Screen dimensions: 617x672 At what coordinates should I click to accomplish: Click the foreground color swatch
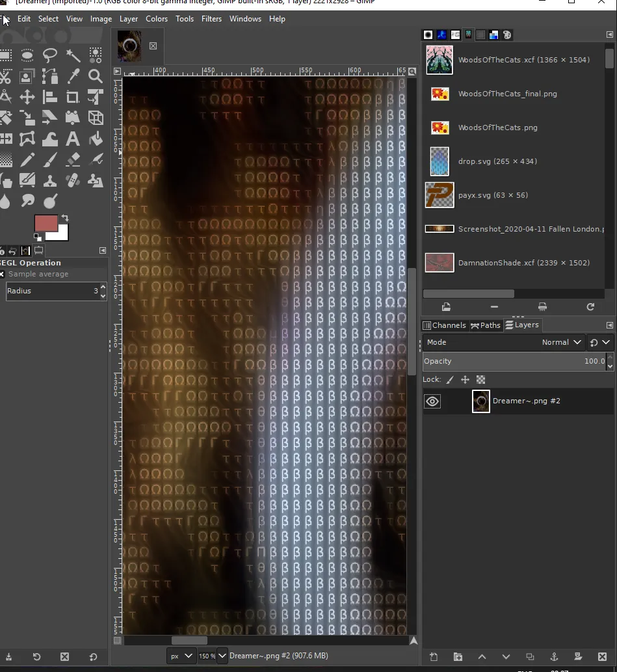(46, 223)
